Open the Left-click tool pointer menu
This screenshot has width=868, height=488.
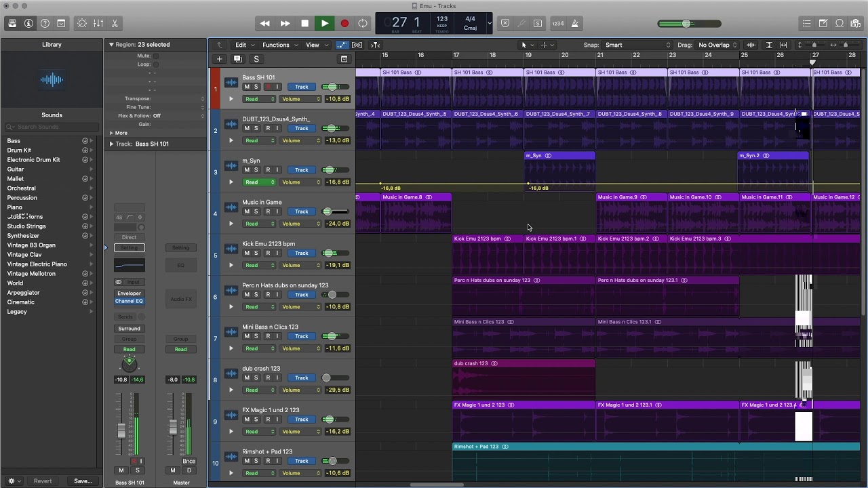click(527, 45)
